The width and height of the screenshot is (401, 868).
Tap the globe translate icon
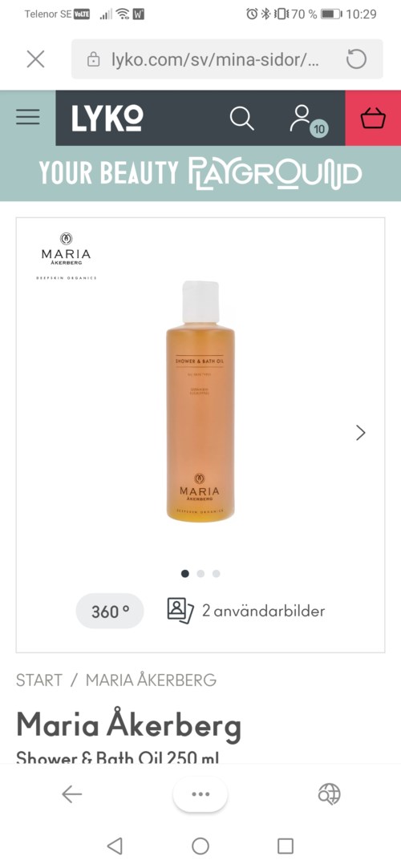coord(329,794)
